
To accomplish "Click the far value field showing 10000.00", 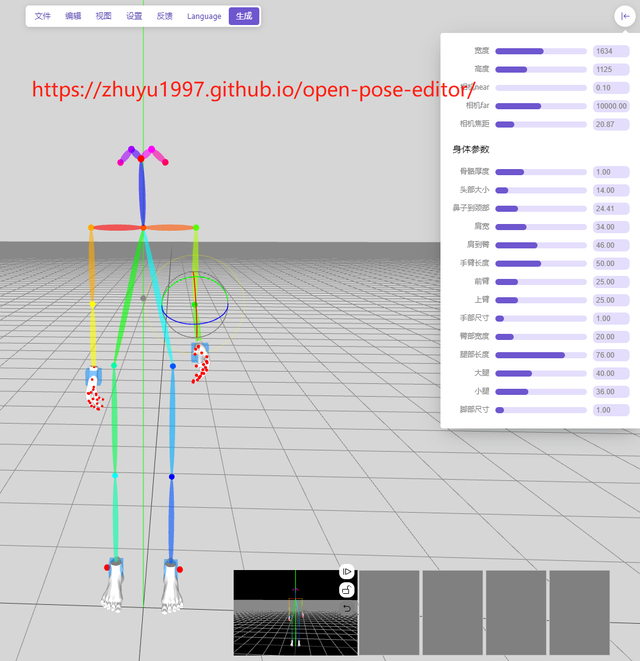I will [x=611, y=106].
